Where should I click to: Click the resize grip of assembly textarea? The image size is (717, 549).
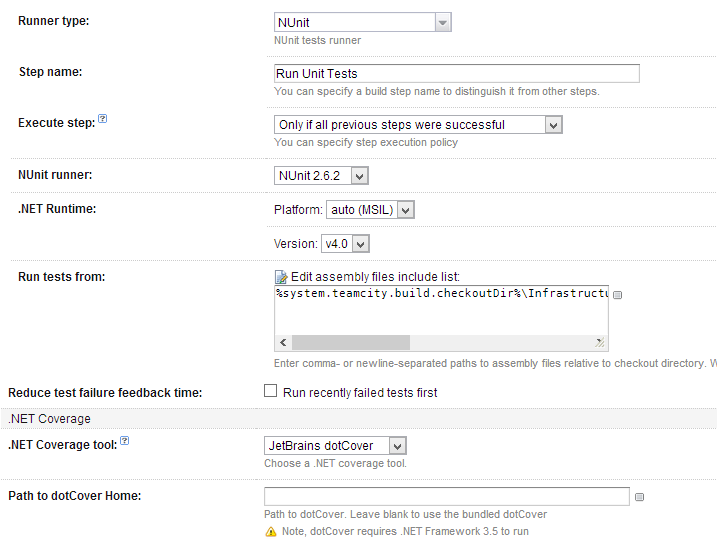click(x=600, y=342)
